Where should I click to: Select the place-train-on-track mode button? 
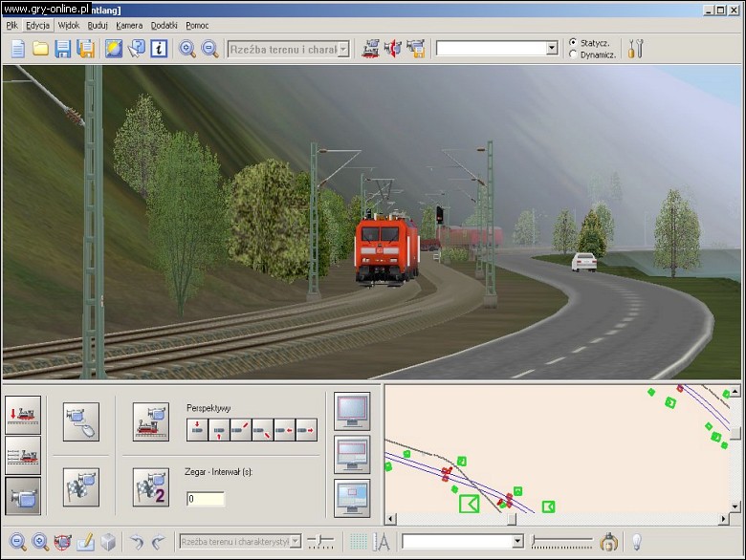pos(23,415)
